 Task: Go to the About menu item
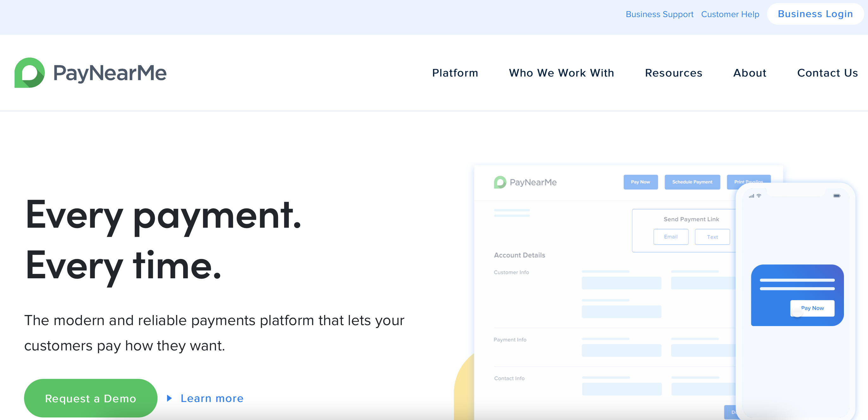pos(750,73)
